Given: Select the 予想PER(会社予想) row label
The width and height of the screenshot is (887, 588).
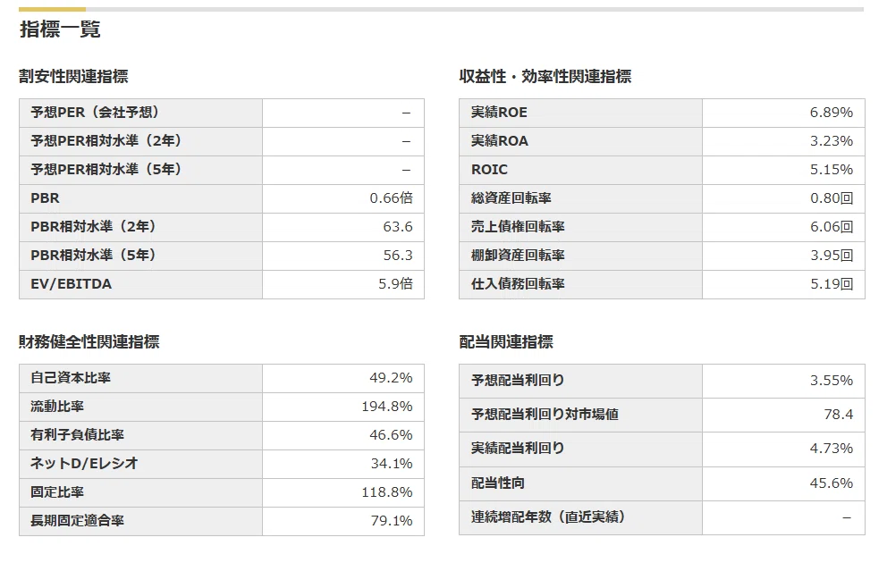Looking at the screenshot, I should pos(95,113).
